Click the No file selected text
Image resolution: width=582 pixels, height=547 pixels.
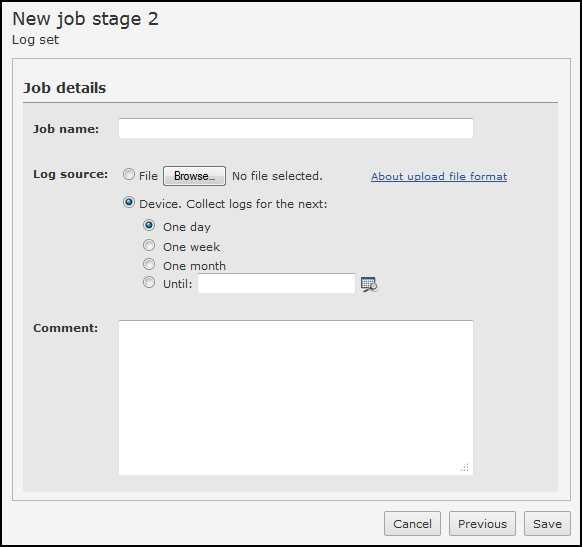coord(277,176)
